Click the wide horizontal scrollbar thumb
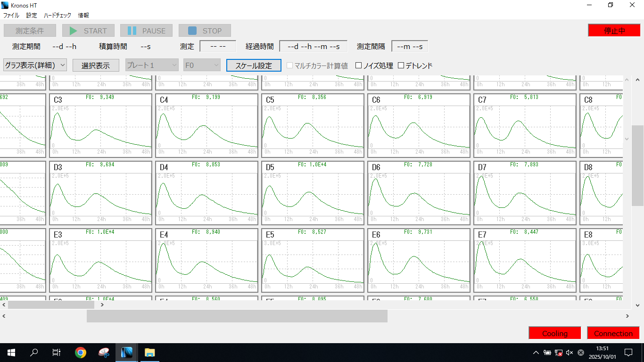The width and height of the screenshot is (644, 362). click(x=237, y=316)
